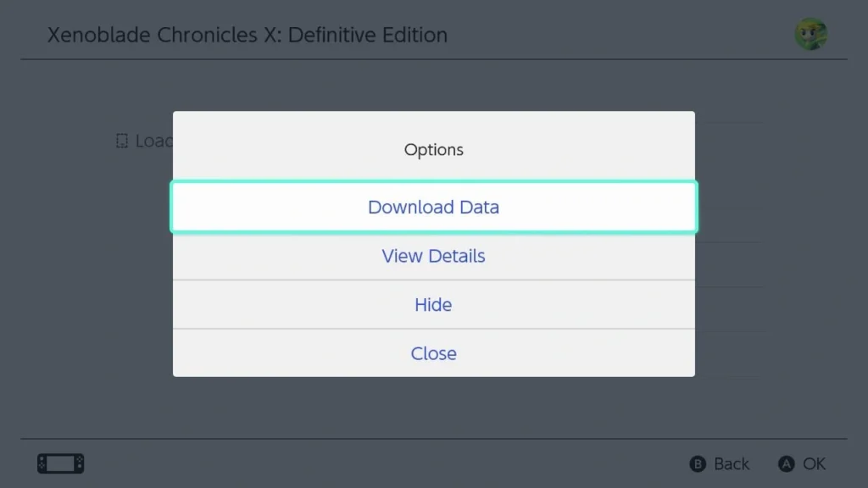Click the dotted loading icon beside Load
The height and width of the screenshot is (488, 868).
click(x=122, y=141)
